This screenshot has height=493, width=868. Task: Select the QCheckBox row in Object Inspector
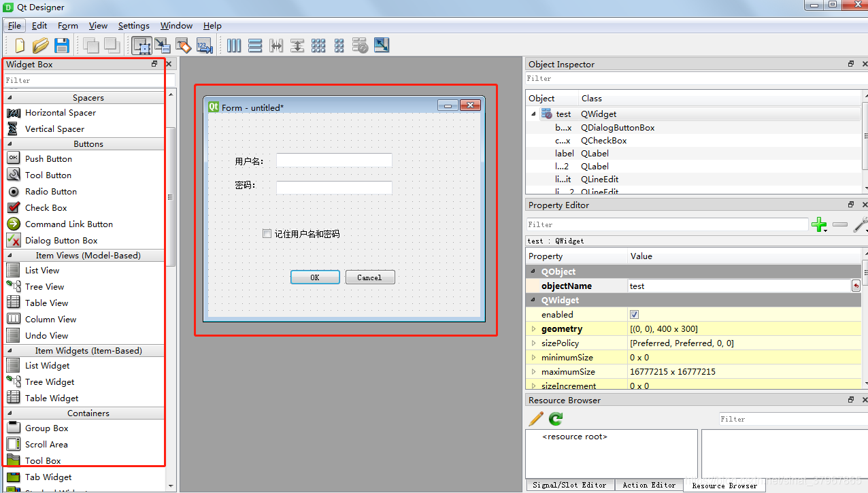[694, 141]
